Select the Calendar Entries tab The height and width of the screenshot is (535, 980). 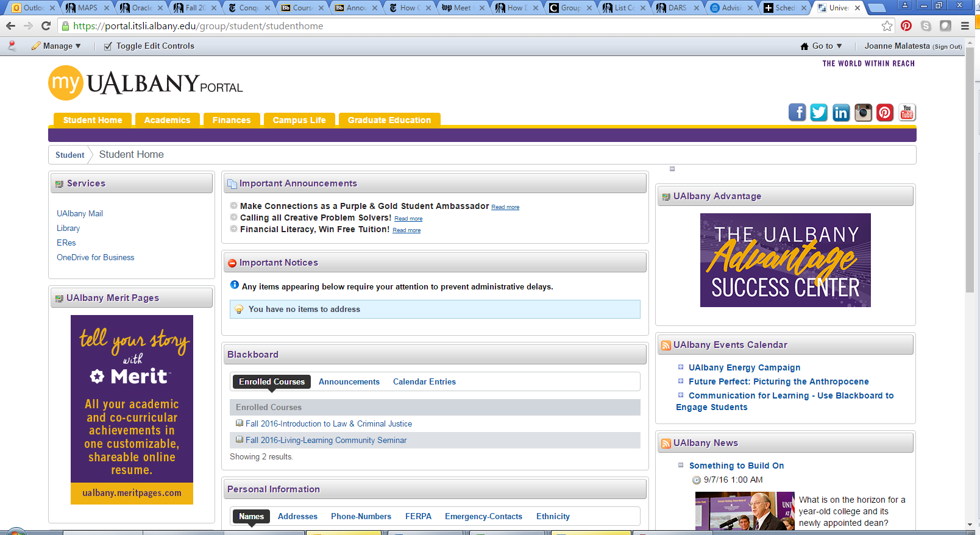click(x=424, y=382)
